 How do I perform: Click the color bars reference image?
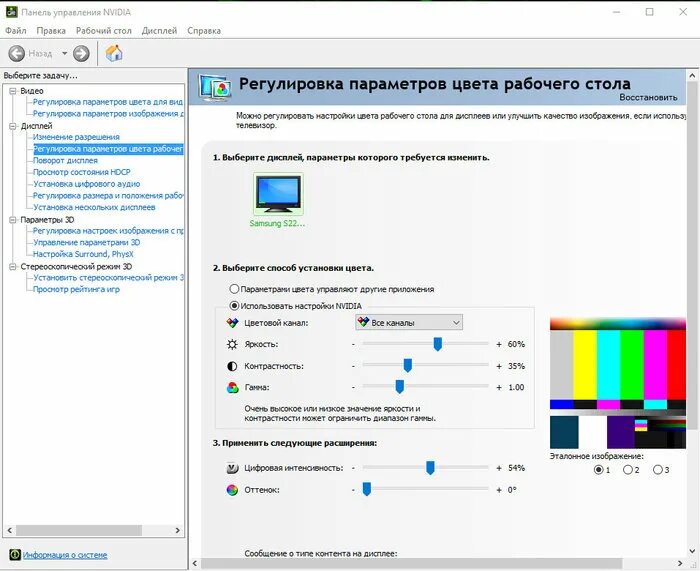pyautogui.click(x=618, y=383)
